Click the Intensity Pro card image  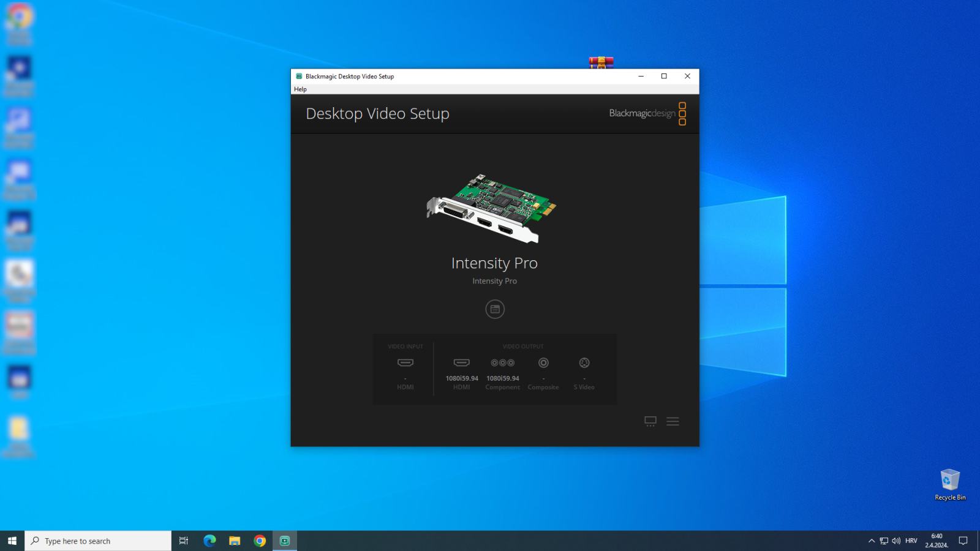(x=492, y=208)
